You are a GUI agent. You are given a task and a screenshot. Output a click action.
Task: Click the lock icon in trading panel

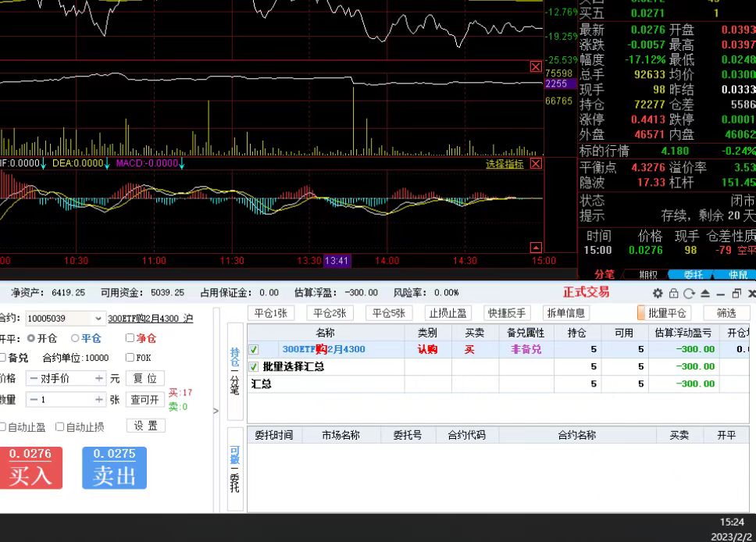[673, 293]
